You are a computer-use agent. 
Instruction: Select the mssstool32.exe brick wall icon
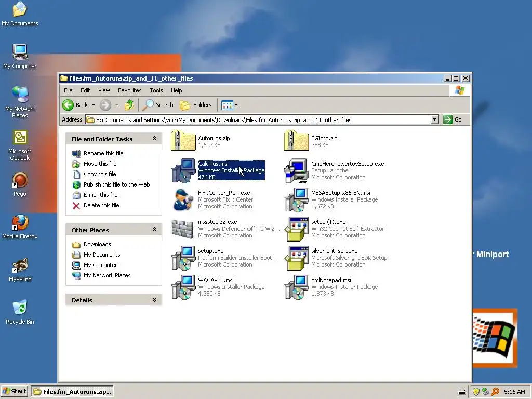pos(183,229)
